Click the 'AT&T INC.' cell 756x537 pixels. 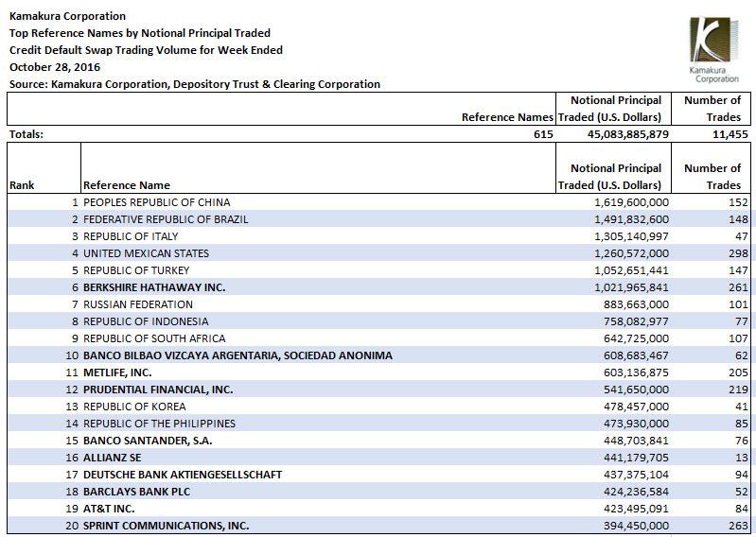(109, 509)
